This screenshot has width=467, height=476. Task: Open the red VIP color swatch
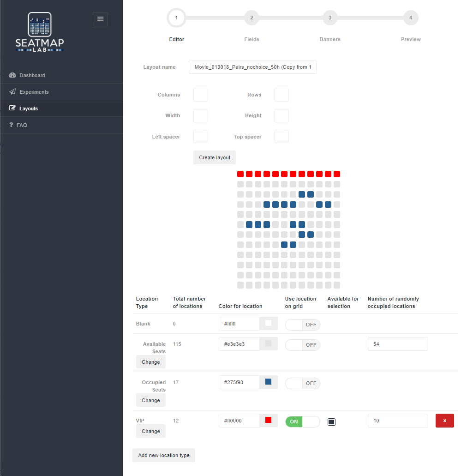point(268,420)
